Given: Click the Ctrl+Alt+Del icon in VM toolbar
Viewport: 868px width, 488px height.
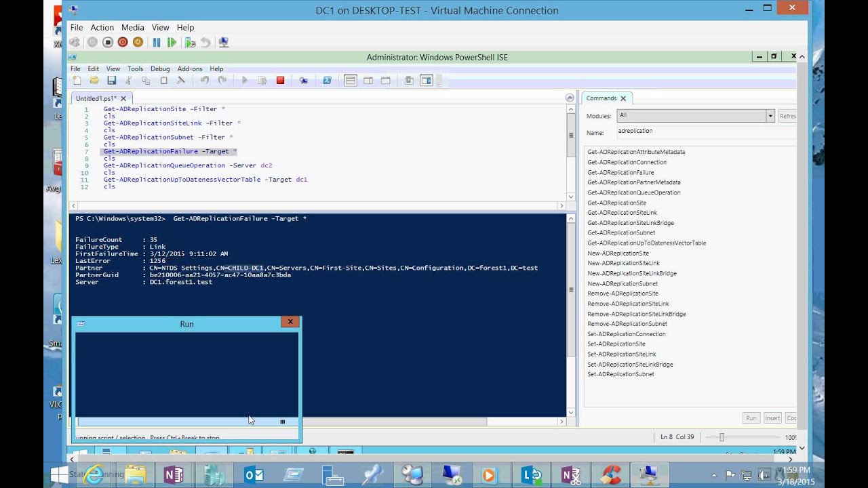Looking at the screenshot, I should [75, 42].
